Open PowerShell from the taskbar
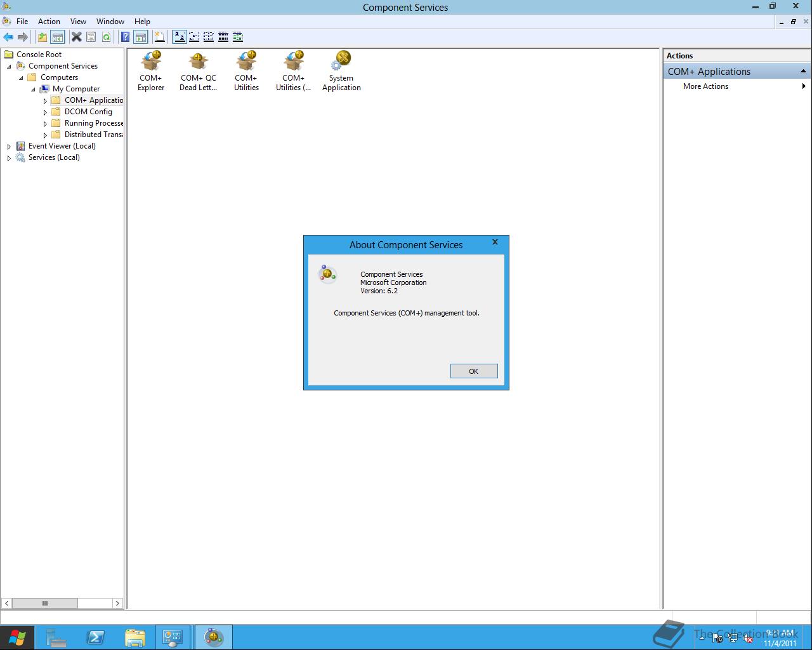The image size is (812, 650). click(x=95, y=637)
